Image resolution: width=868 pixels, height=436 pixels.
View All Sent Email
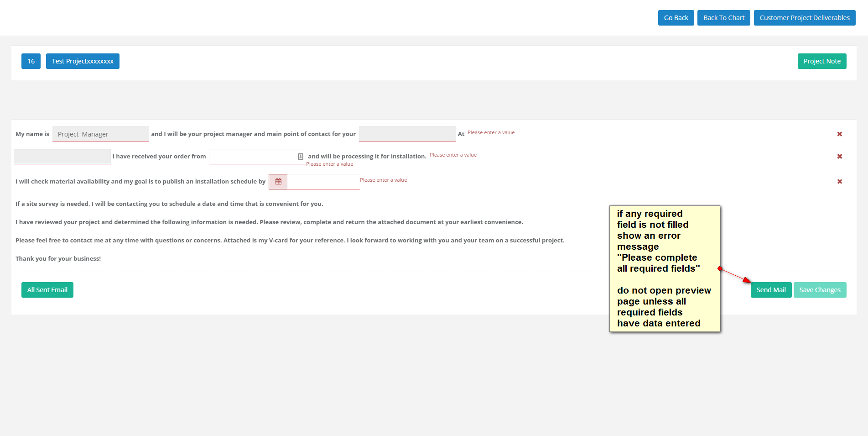(47, 290)
